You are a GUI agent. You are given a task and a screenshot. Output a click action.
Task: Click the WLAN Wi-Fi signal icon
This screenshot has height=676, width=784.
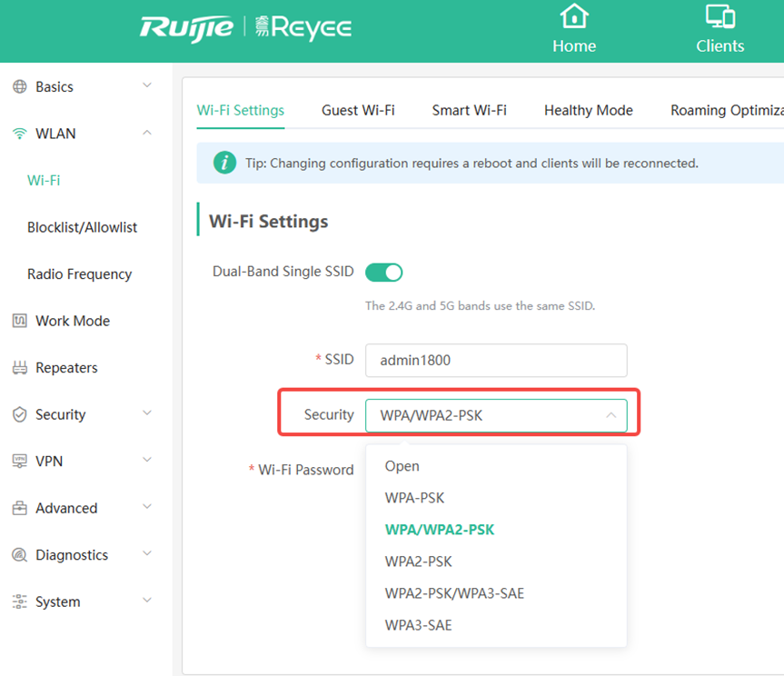(19, 134)
